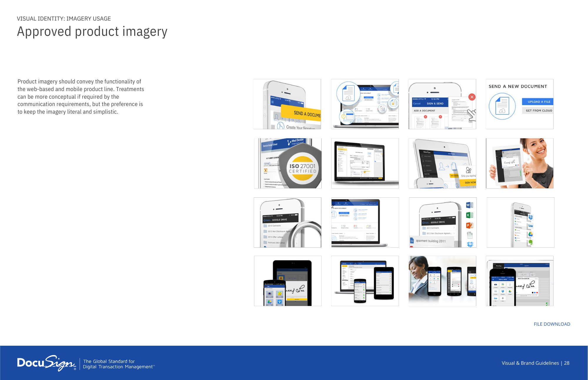
Task: Click the DocuSign logo in the footer
Action: click(x=47, y=363)
